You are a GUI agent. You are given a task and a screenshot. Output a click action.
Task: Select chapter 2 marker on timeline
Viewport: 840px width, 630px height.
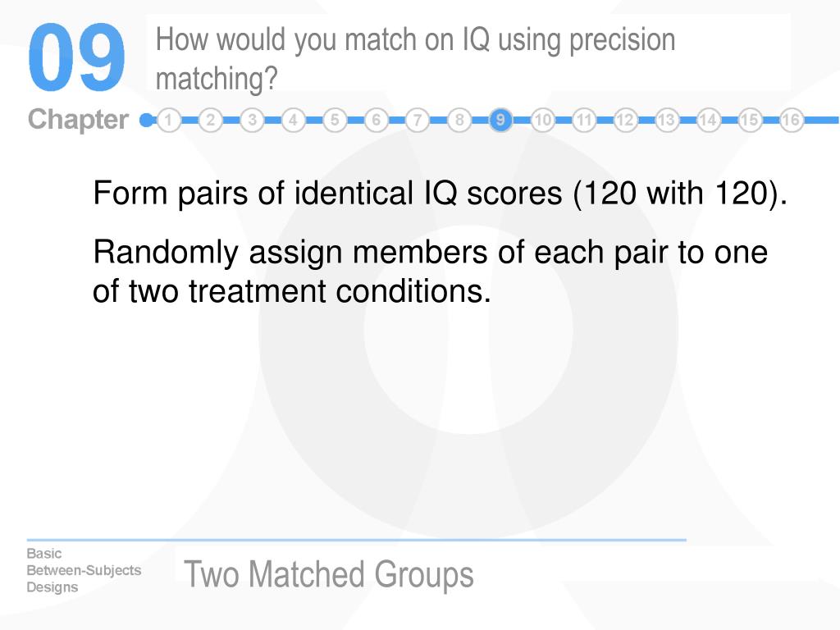click(211, 120)
